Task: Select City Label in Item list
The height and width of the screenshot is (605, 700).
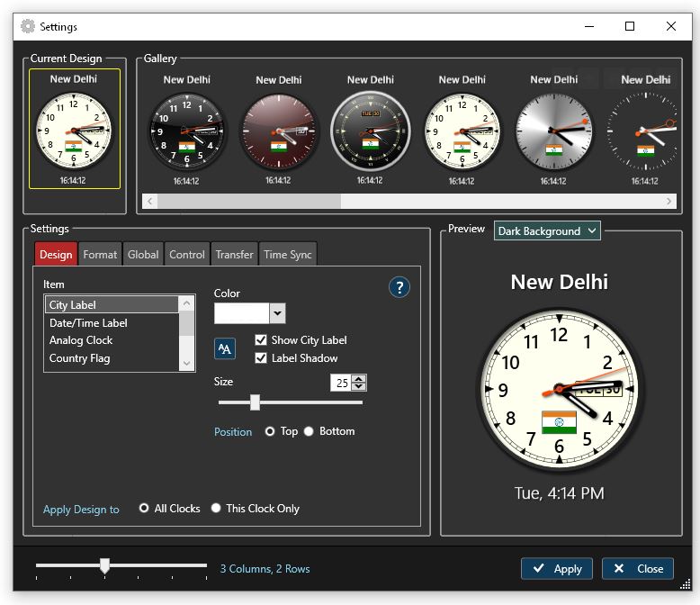Action: point(112,304)
